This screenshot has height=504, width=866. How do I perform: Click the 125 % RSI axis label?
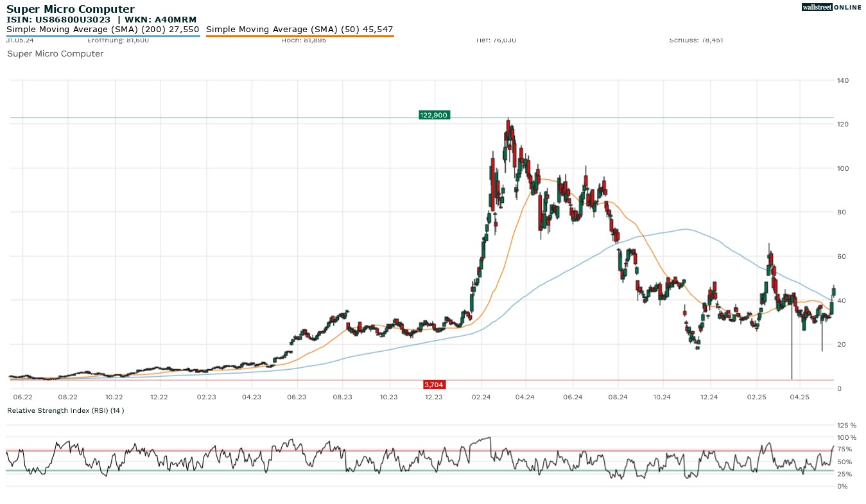click(847, 425)
